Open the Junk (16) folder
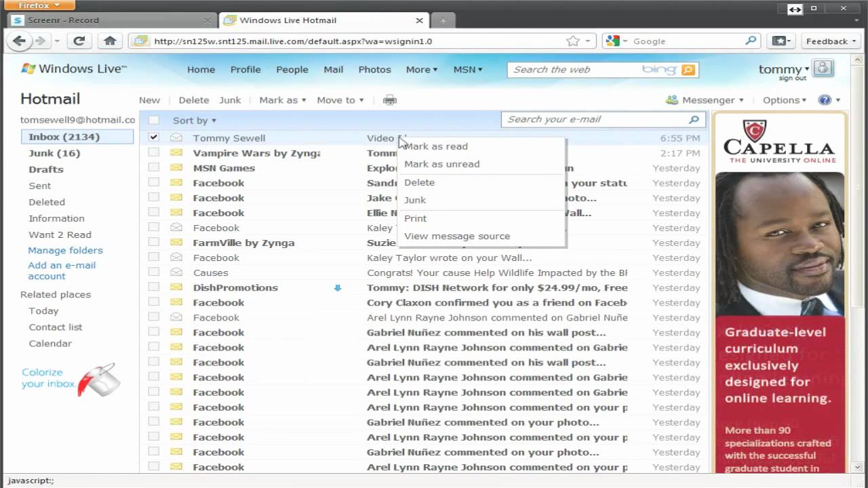868x488 pixels. [54, 152]
